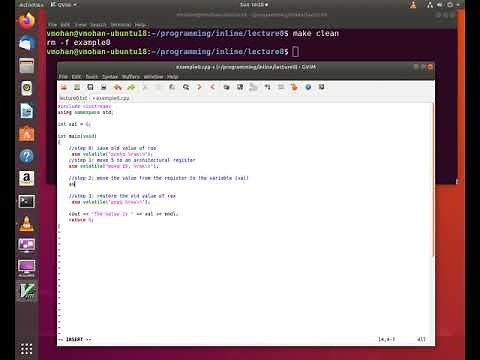Click the Save All icon in GVim toolbar
This screenshot has height=360, width=480.
point(90,87)
